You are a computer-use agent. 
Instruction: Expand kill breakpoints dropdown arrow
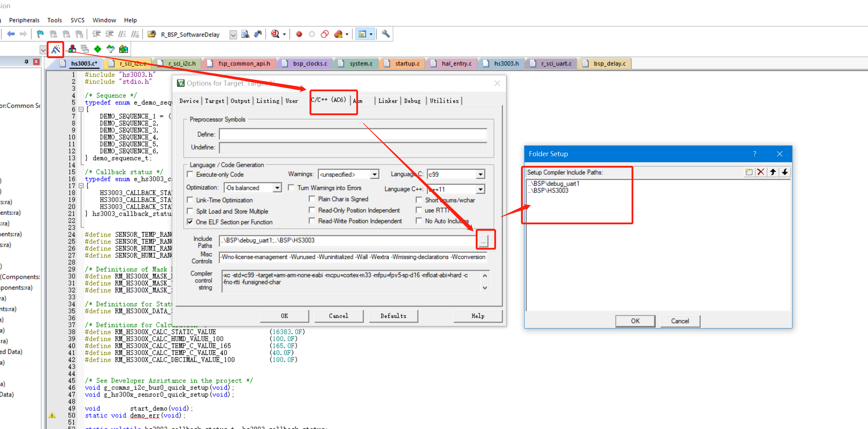347,35
